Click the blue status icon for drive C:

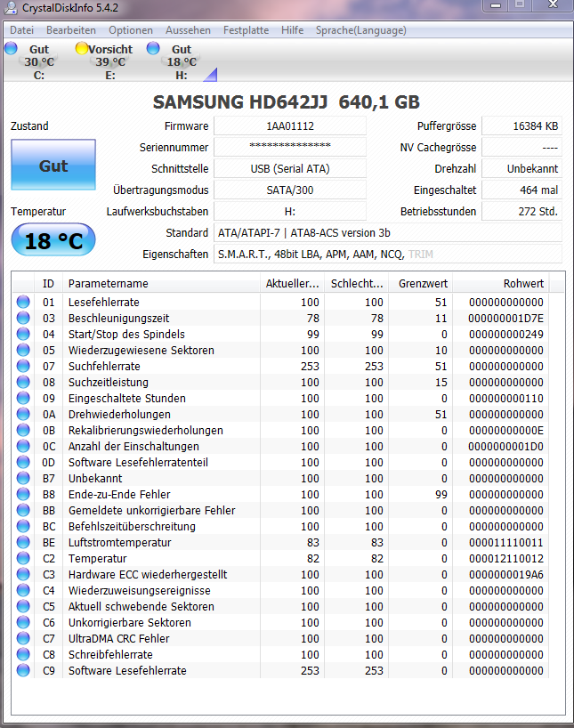point(11,48)
